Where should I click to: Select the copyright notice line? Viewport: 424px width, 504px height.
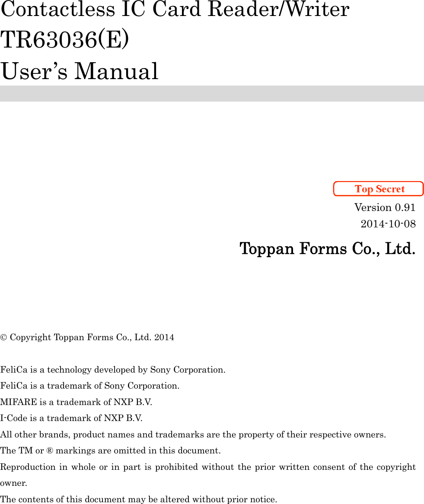tap(88, 337)
